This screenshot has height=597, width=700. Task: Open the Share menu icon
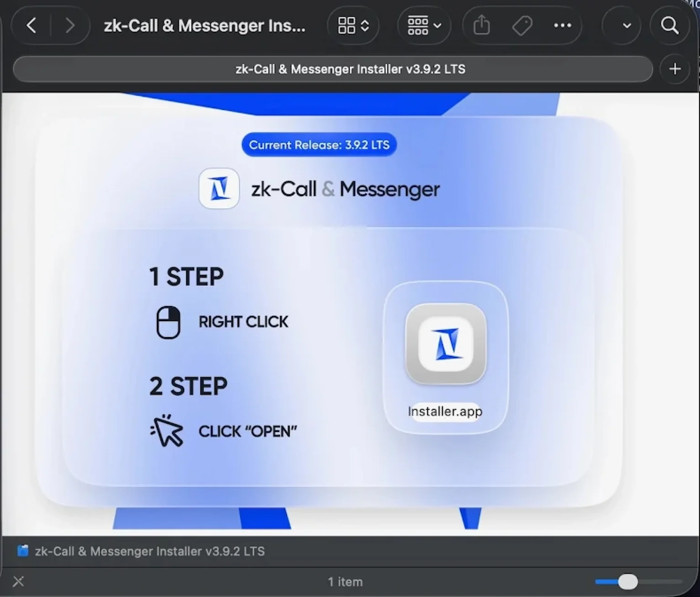tap(481, 26)
